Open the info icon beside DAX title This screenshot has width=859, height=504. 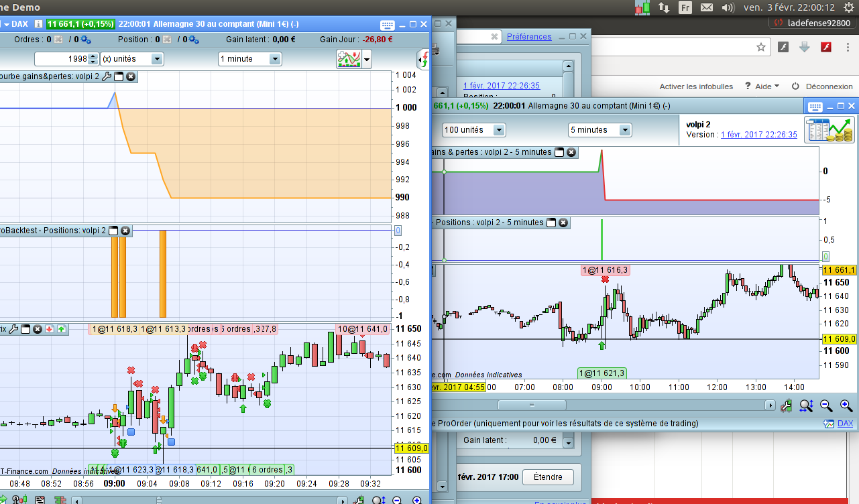pos(38,24)
